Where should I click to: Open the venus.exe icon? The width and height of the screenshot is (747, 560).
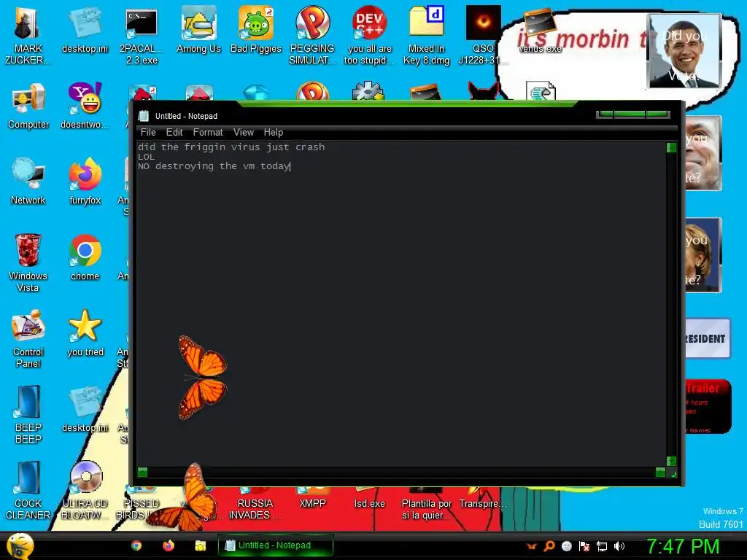point(540,29)
